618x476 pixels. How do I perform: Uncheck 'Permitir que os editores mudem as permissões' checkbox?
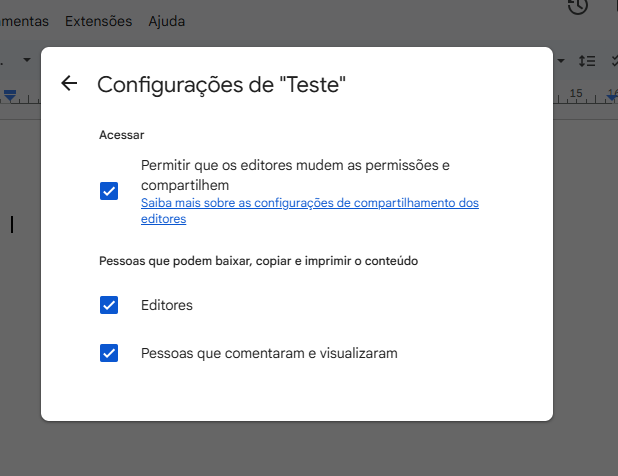(x=109, y=190)
